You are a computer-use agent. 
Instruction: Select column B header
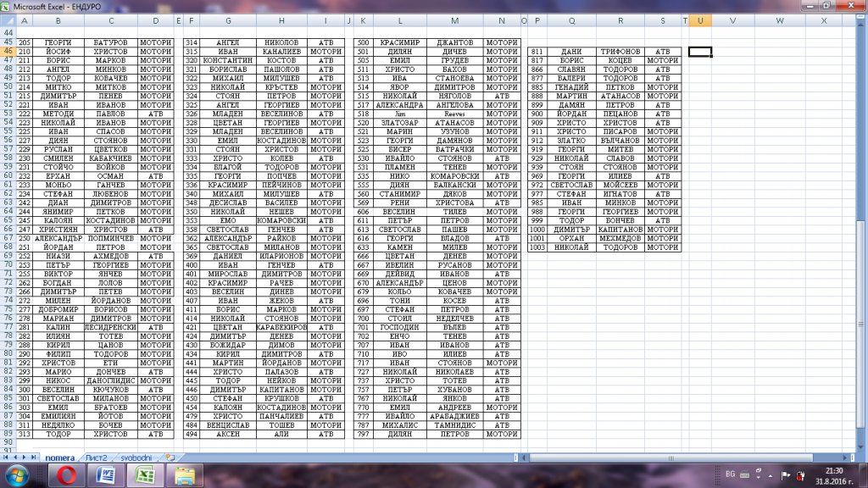[x=58, y=20]
